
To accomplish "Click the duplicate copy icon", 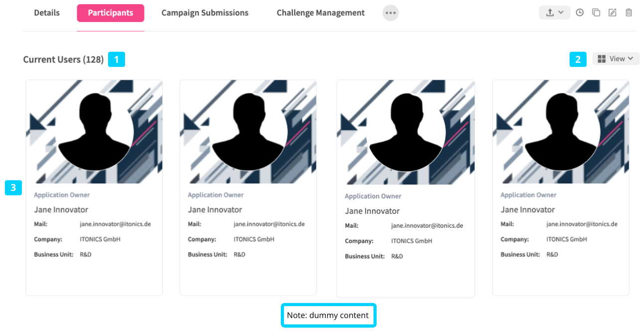I will click(596, 13).
